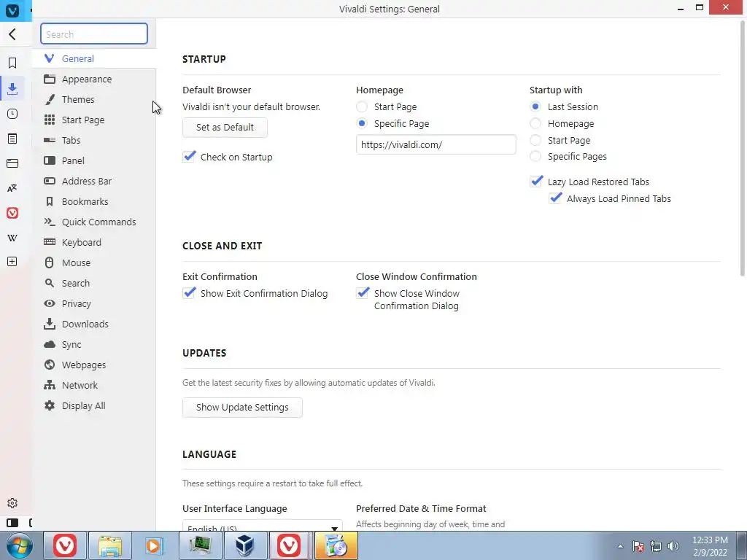Click the network tray icon
The width and height of the screenshot is (747, 560).
(656, 546)
